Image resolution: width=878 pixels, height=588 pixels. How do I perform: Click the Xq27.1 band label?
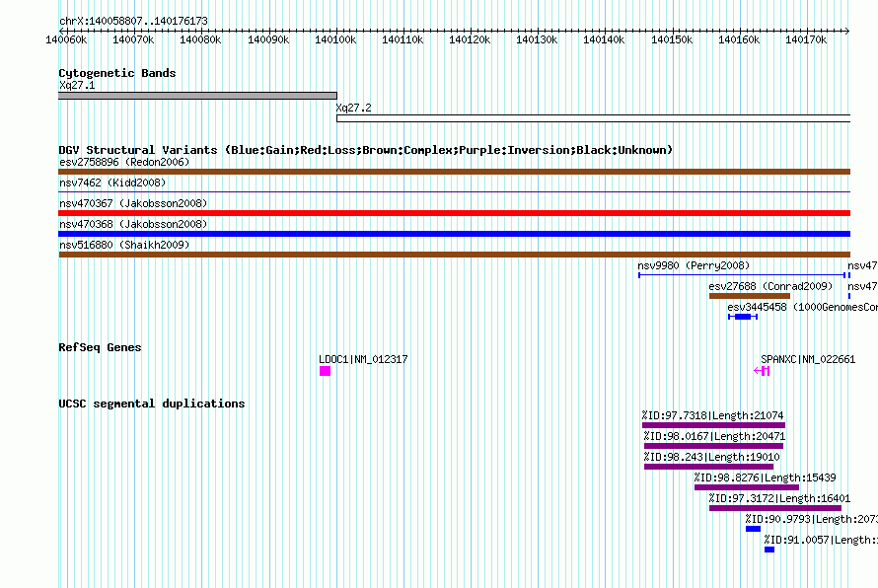tap(77, 85)
